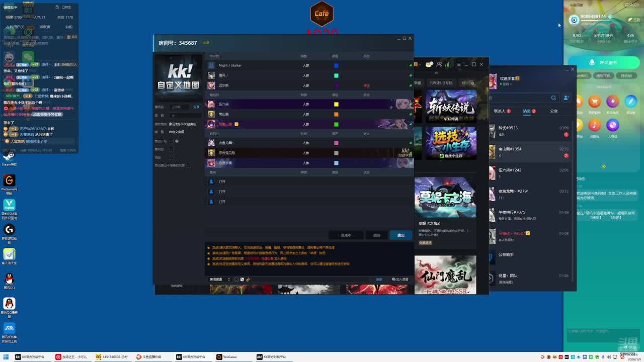Screen dimensions: 644x362
Task: Click the green call service button
Action: (603, 62)
